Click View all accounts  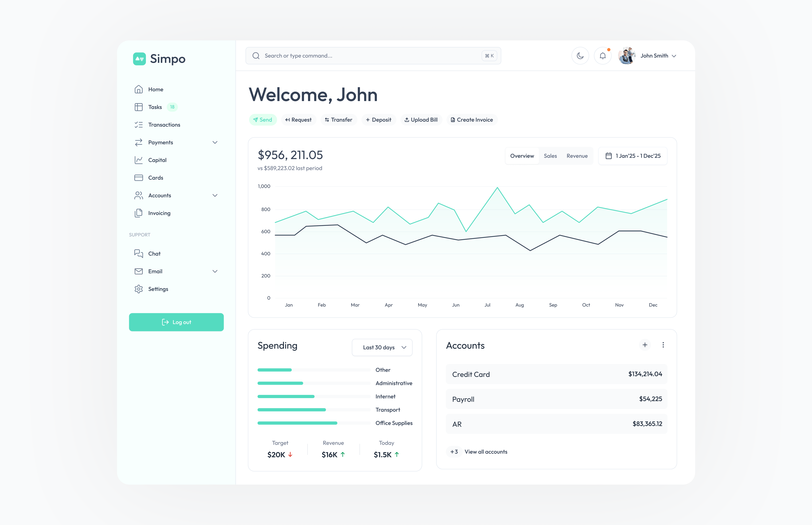point(486,451)
